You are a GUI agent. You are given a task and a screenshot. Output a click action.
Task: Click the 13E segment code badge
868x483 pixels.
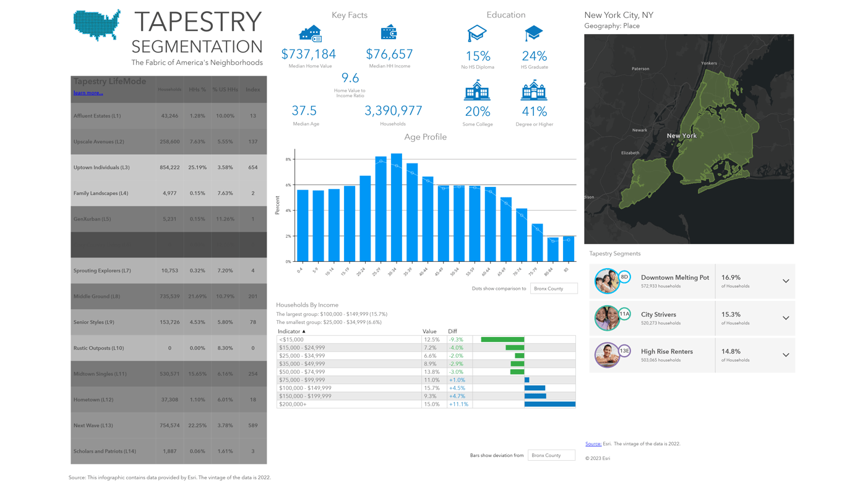coord(624,351)
